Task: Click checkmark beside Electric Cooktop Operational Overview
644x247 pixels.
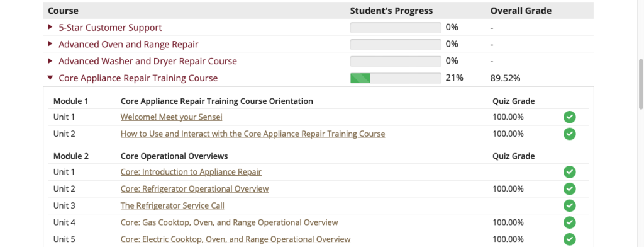Action: point(569,239)
